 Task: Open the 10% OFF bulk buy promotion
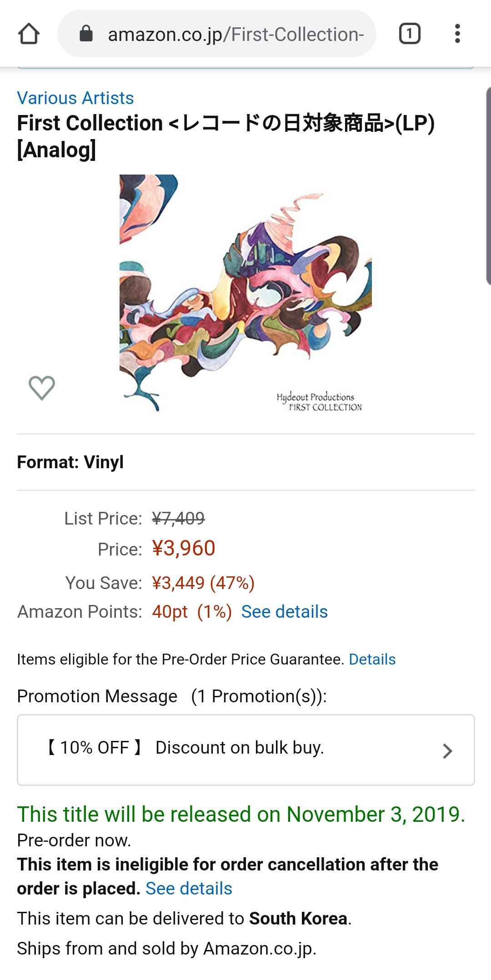(x=246, y=750)
